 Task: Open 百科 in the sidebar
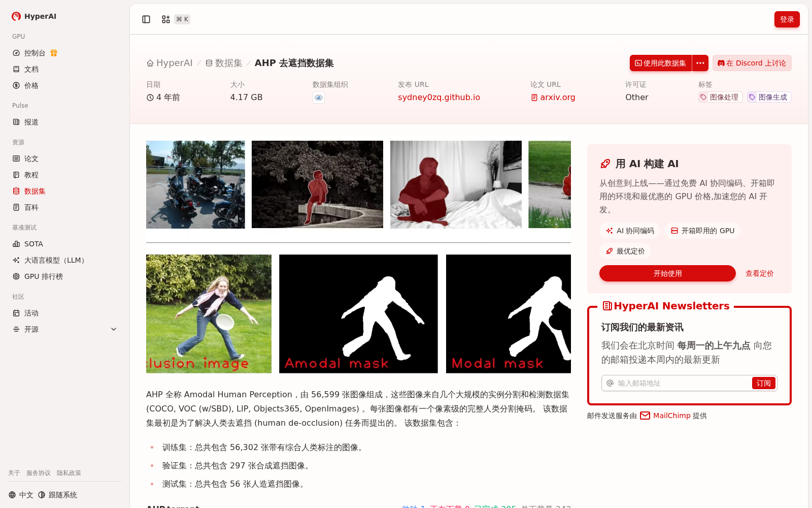[x=64, y=207]
